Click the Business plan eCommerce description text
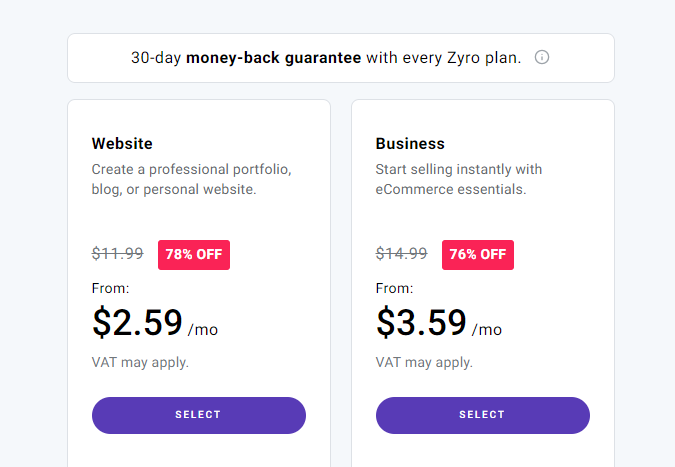 (459, 179)
